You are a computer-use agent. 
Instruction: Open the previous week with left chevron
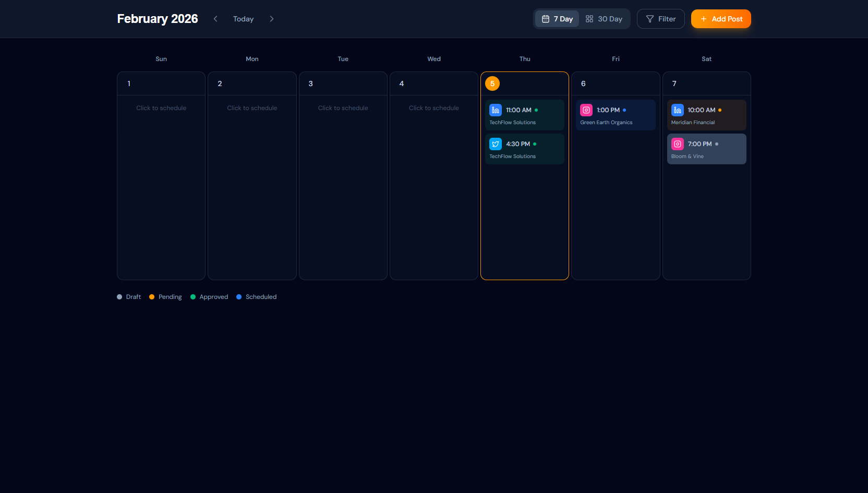coord(215,19)
